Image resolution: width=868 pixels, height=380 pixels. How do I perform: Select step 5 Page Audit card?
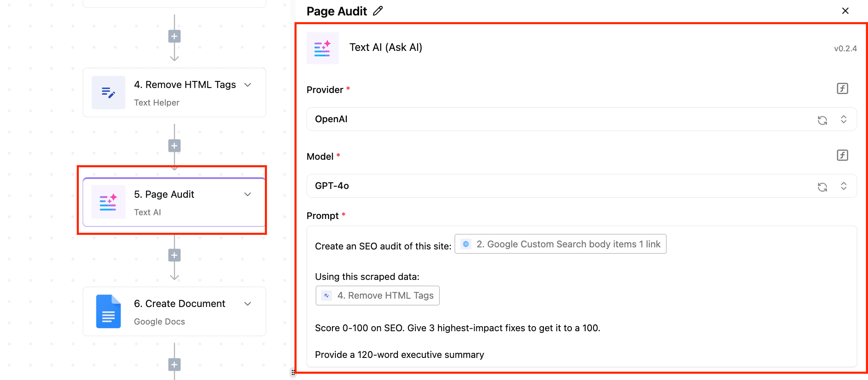click(x=174, y=202)
